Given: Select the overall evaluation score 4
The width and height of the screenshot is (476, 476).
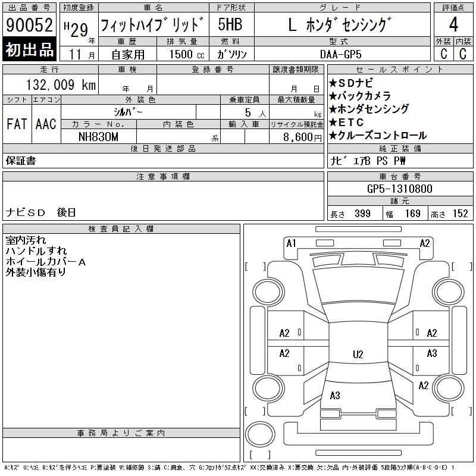Looking at the screenshot, I should [453, 24].
